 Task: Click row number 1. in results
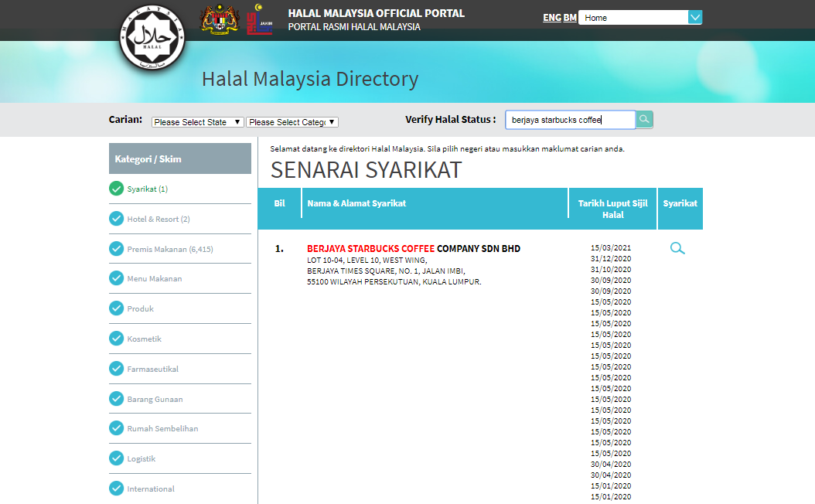(279, 249)
